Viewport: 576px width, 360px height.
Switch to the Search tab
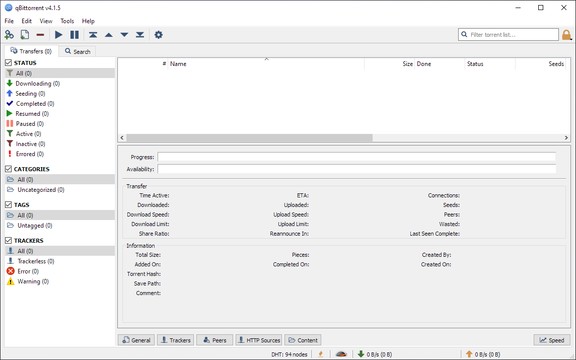pos(78,51)
